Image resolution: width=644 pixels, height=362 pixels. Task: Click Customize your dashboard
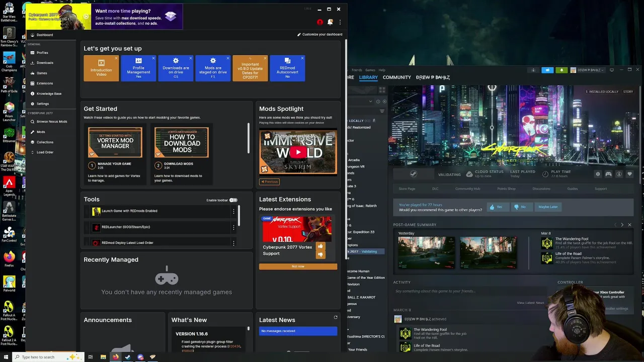[x=319, y=35]
